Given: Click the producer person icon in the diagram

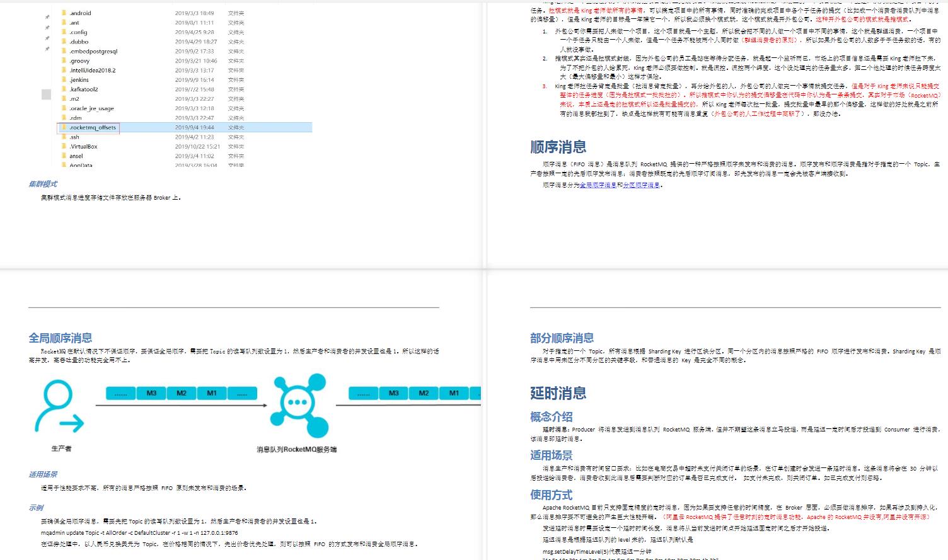Looking at the screenshot, I should click(59, 407).
